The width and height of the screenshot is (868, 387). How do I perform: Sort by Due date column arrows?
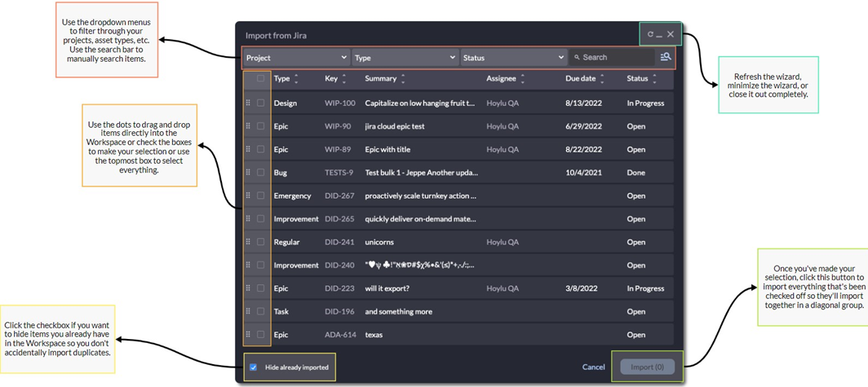tap(602, 79)
